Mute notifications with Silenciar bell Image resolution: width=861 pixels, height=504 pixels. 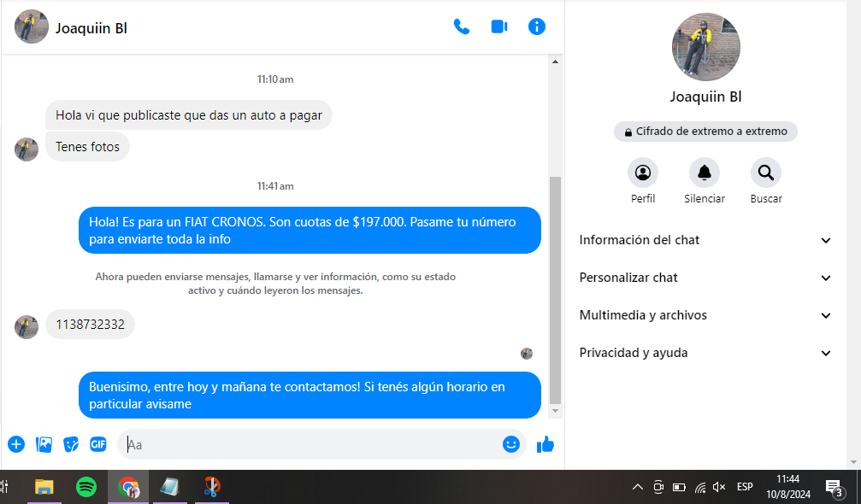pyautogui.click(x=705, y=173)
